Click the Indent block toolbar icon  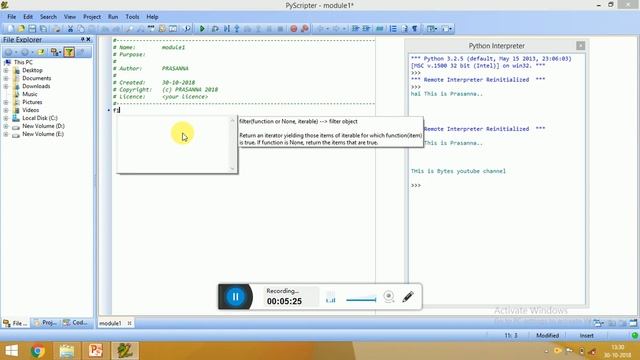[x=356, y=29]
